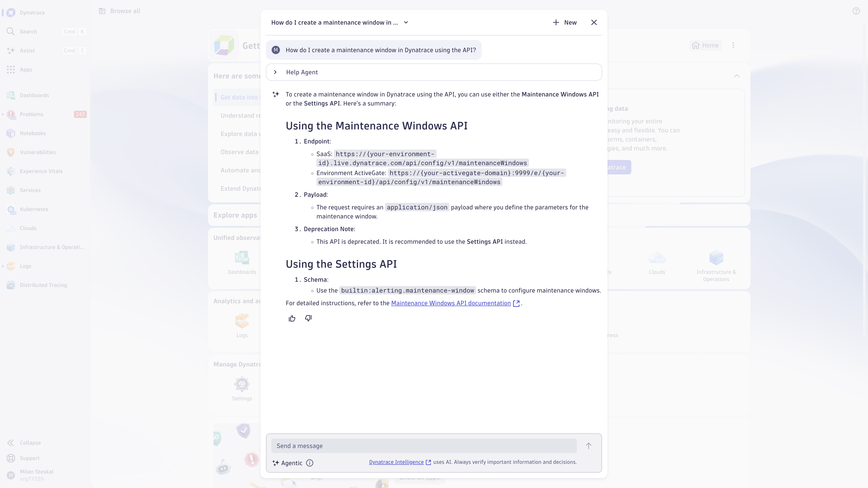The image size is (868, 488).
Task: Start a New chat conversation
Action: pos(565,23)
